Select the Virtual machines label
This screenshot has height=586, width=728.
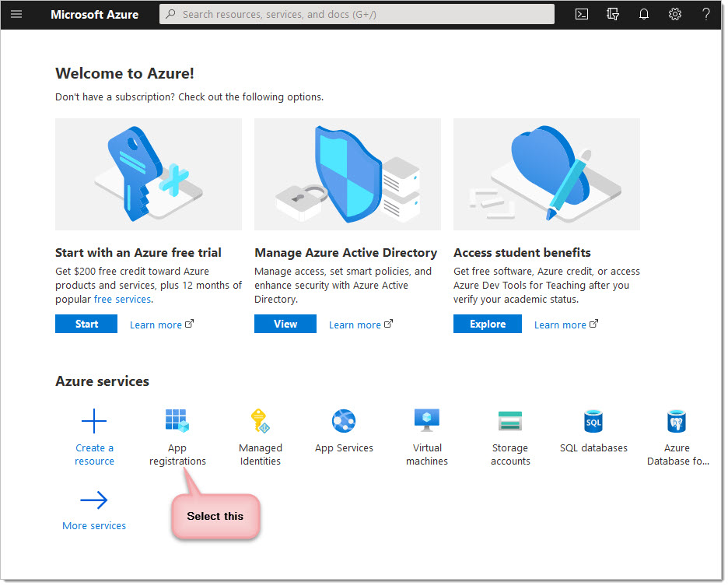coord(427,454)
